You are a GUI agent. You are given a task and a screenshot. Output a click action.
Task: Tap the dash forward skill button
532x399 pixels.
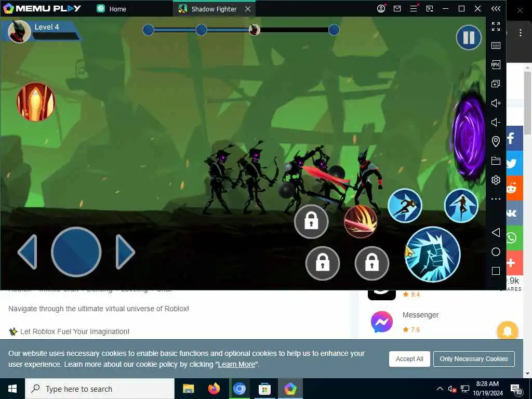405,206
